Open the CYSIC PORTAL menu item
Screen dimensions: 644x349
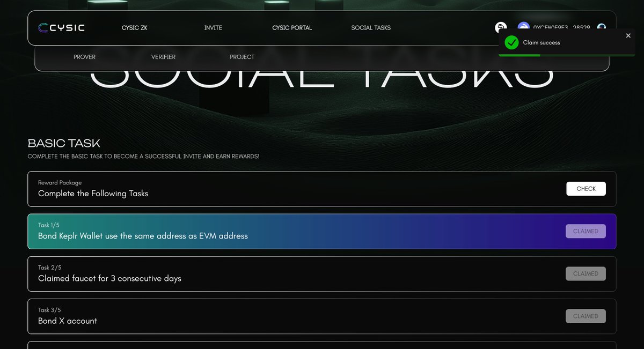[292, 28]
